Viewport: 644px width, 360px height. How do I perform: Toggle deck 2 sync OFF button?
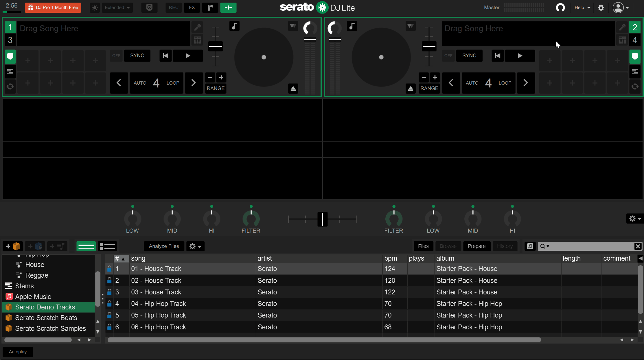point(448,55)
